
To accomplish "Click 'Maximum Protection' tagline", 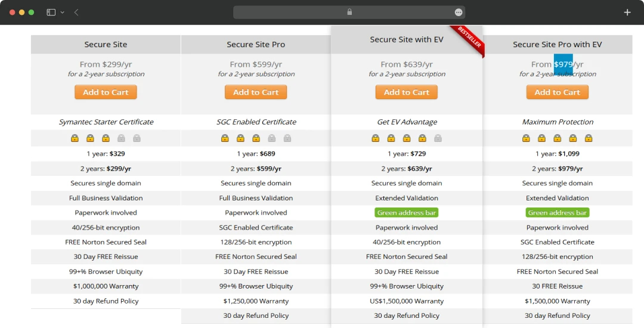I will 558,122.
